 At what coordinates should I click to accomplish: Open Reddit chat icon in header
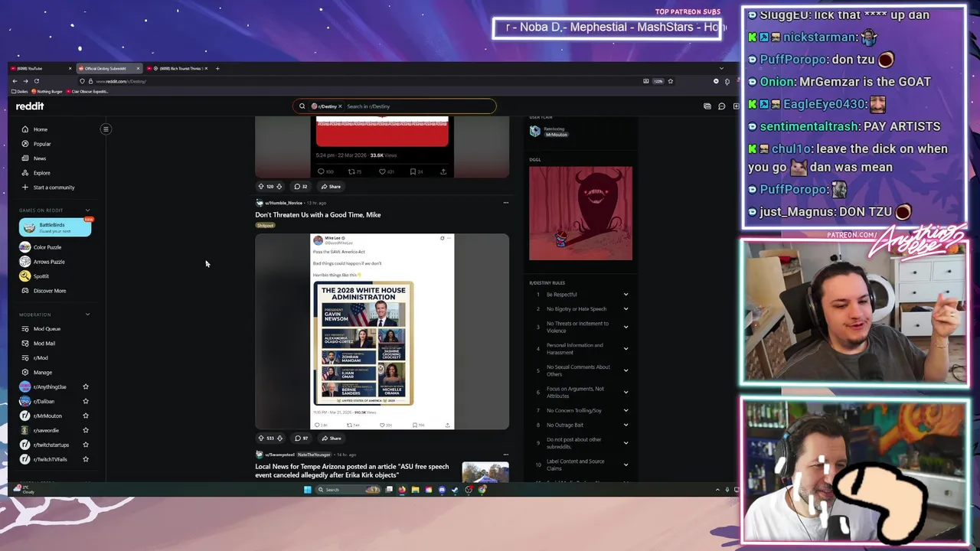click(x=721, y=106)
